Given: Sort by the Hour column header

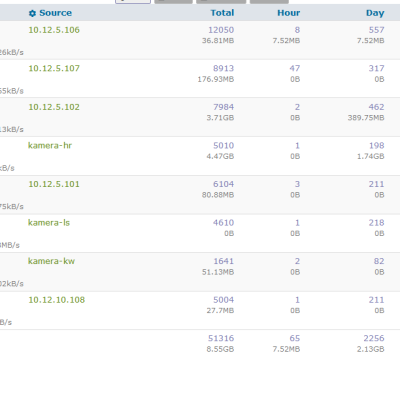Looking at the screenshot, I should pyautogui.click(x=288, y=13).
